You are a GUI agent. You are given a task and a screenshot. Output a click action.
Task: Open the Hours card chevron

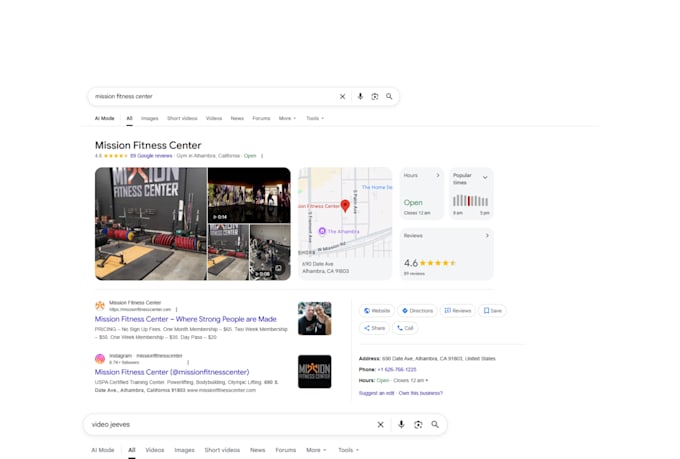coord(438,175)
